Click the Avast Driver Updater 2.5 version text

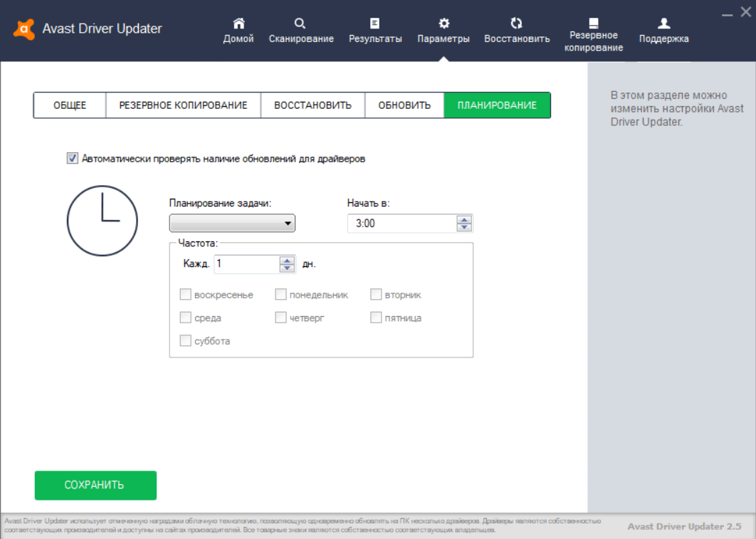click(x=684, y=526)
